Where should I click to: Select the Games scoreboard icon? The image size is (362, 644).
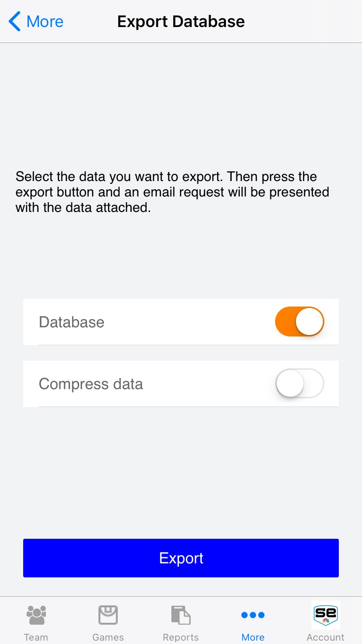(x=108, y=615)
